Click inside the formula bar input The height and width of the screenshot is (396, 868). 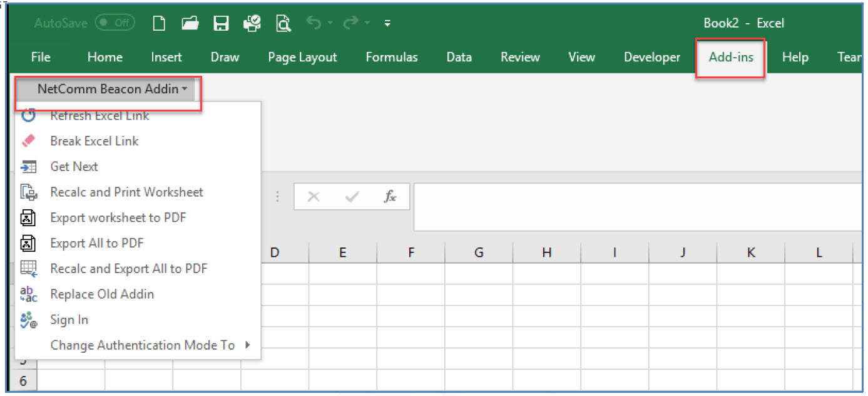point(638,207)
